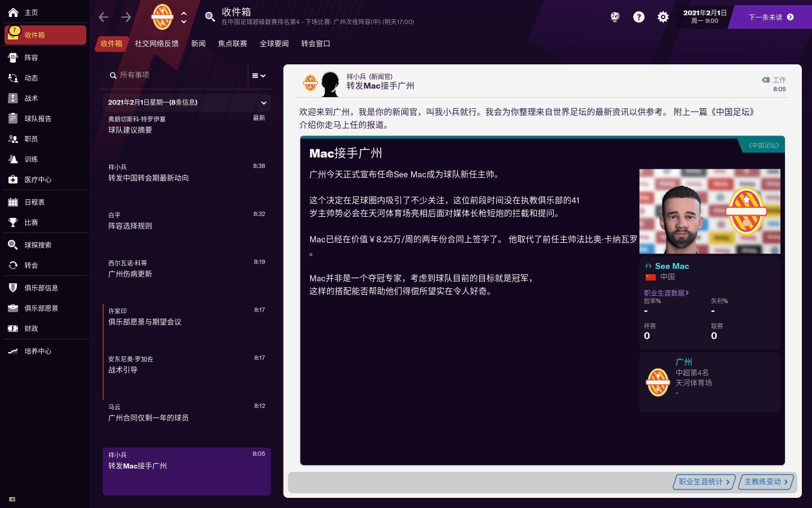Switch to the 转会窗口 tab
This screenshot has width=812, height=508.
coord(315,43)
